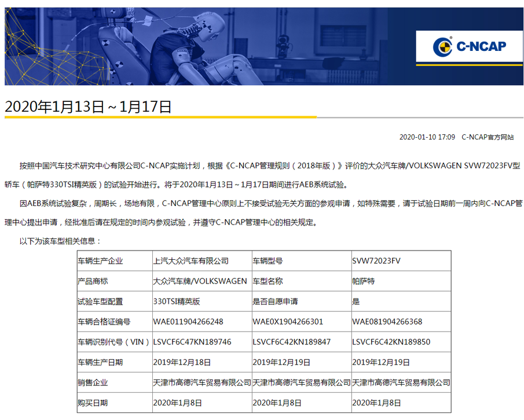Select the 车辆生产企业 table header cell
The image size is (524, 420).
point(101,260)
